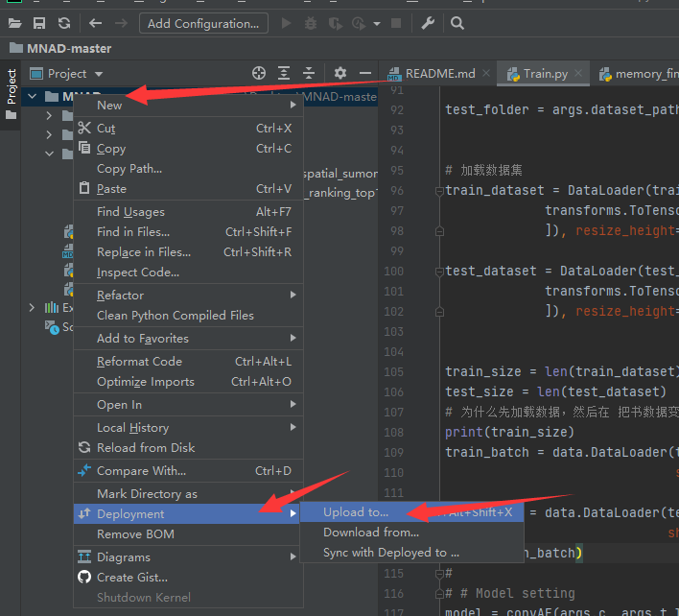Image resolution: width=679 pixels, height=616 pixels.
Task: Select Remove BOM menu entry
Action: click(x=188, y=534)
